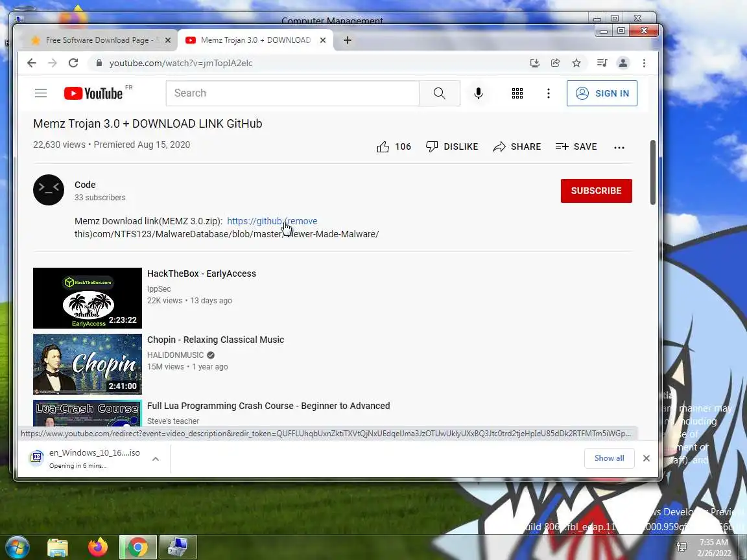Click the HALIDONMUSIC channel name

click(x=175, y=355)
